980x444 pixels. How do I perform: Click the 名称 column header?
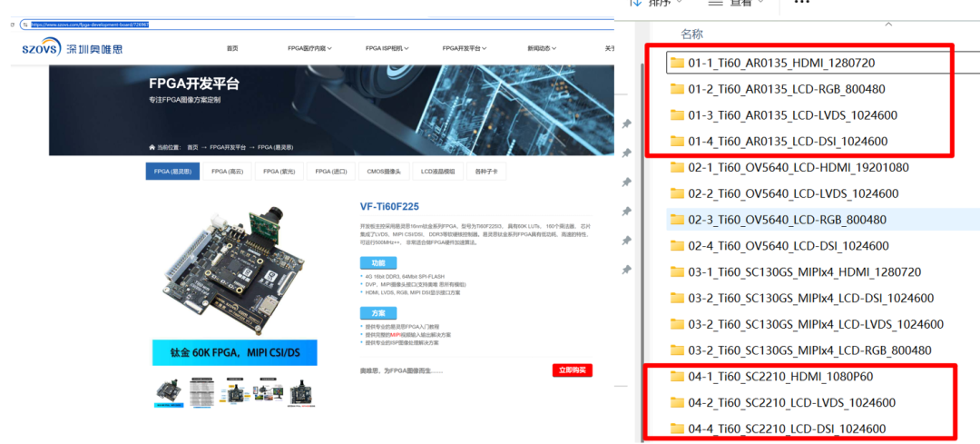pyautogui.click(x=691, y=34)
